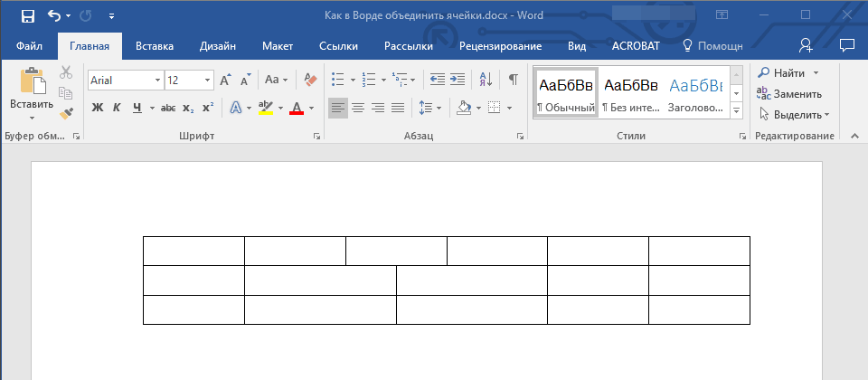This screenshot has height=380, width=868.
Task: Open the font size 12 dropdown
Action: (209, 80)
